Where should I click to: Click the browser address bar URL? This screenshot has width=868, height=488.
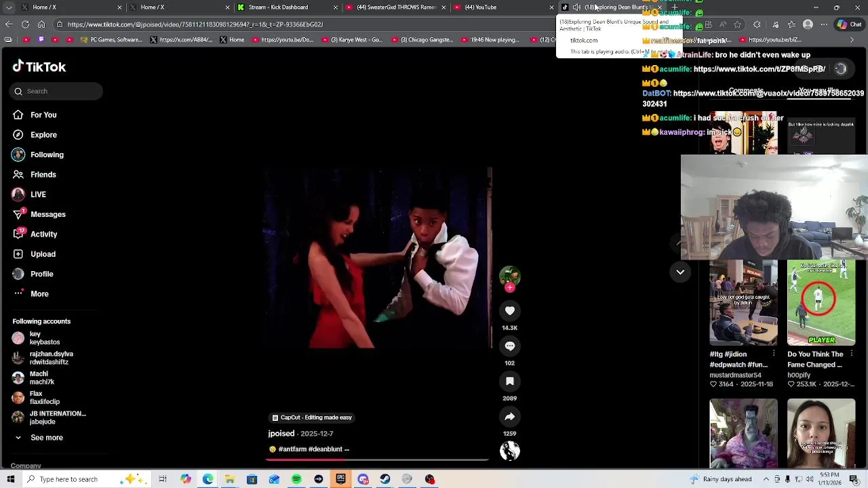(195, 24)
